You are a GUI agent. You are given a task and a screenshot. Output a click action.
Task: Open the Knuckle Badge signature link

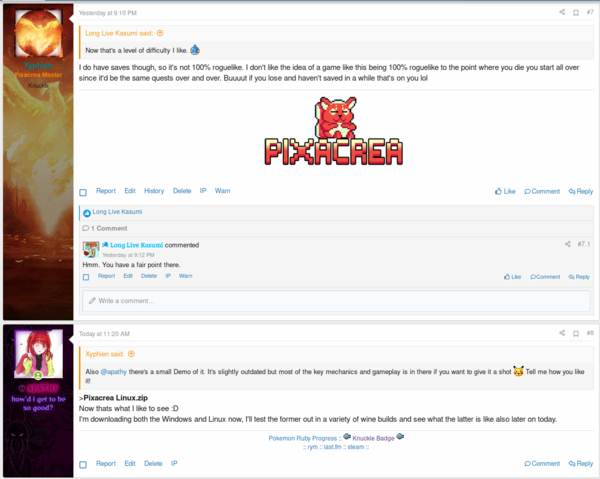[x=373, y=438]
